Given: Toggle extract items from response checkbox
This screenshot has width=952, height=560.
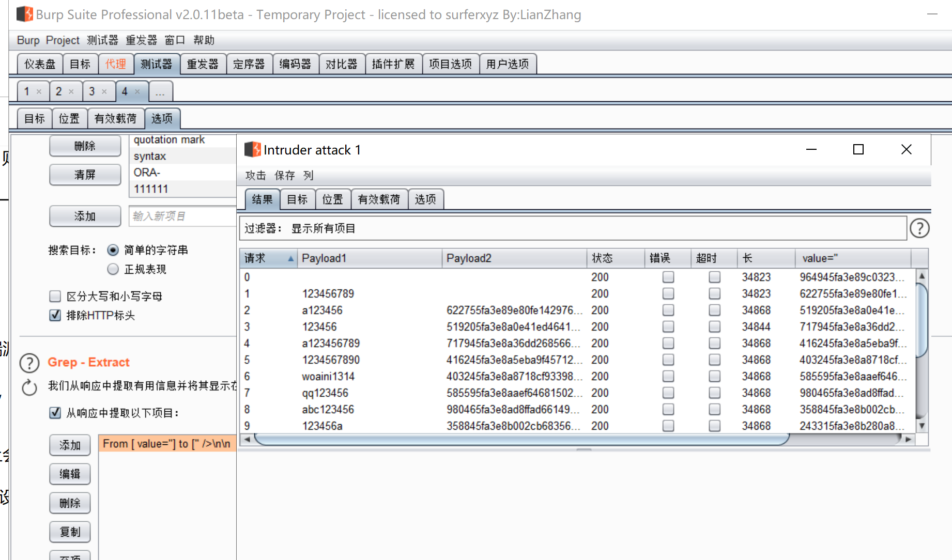Looking at the screenshot, I should (55, 413).
